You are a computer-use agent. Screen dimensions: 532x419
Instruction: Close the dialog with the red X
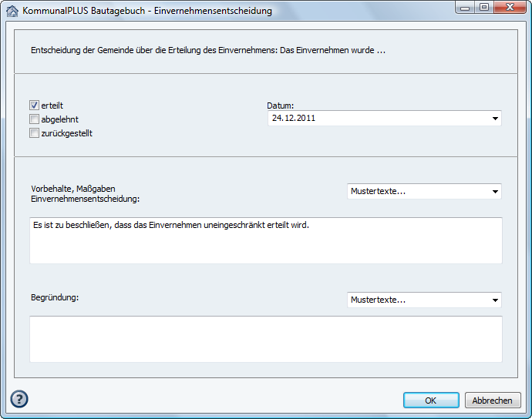(510, 8)
